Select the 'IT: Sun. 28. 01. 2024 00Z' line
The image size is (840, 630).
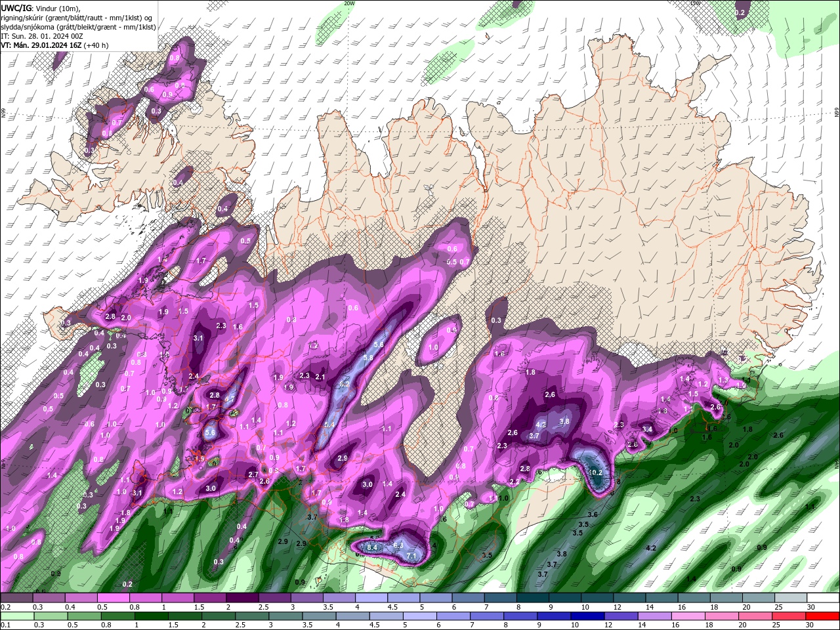[41, 36]
